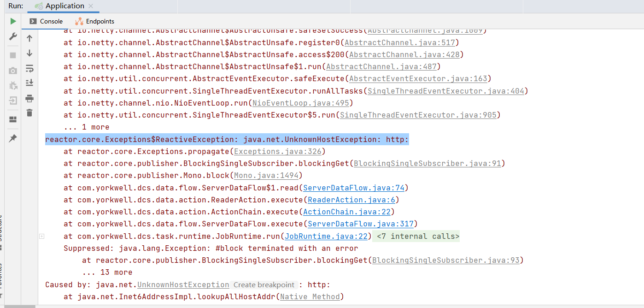This screenshot has width=644, height=308.
Task: Open the wrench settings icon
Action: [x=13, y=36]
